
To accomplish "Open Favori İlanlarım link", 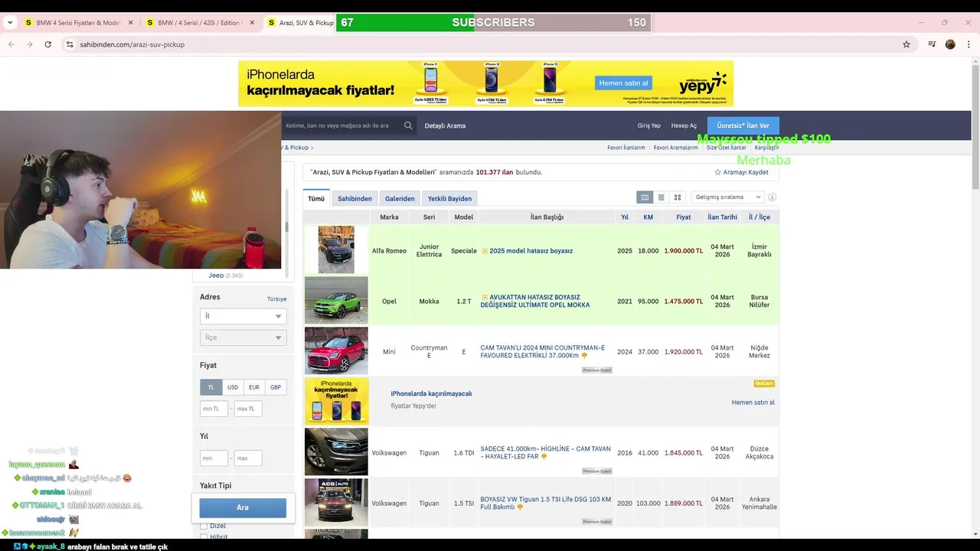I will [x=626, y=148].
